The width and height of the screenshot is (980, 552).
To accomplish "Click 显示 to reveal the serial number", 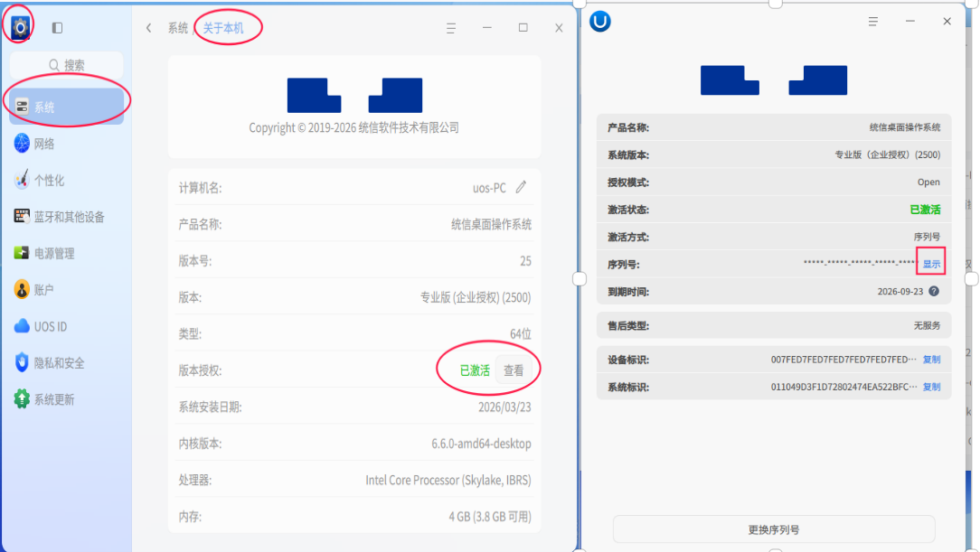I will point(931,264).
